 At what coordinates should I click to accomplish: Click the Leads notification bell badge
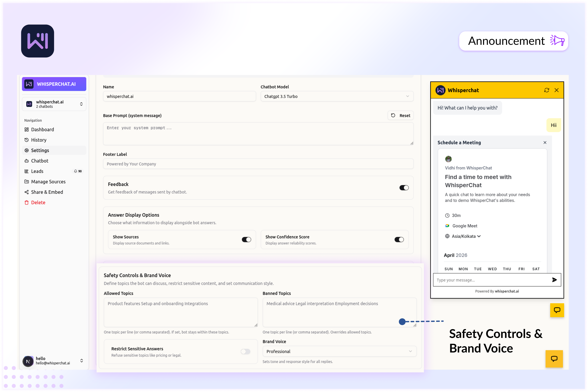(x=78, y=171)
